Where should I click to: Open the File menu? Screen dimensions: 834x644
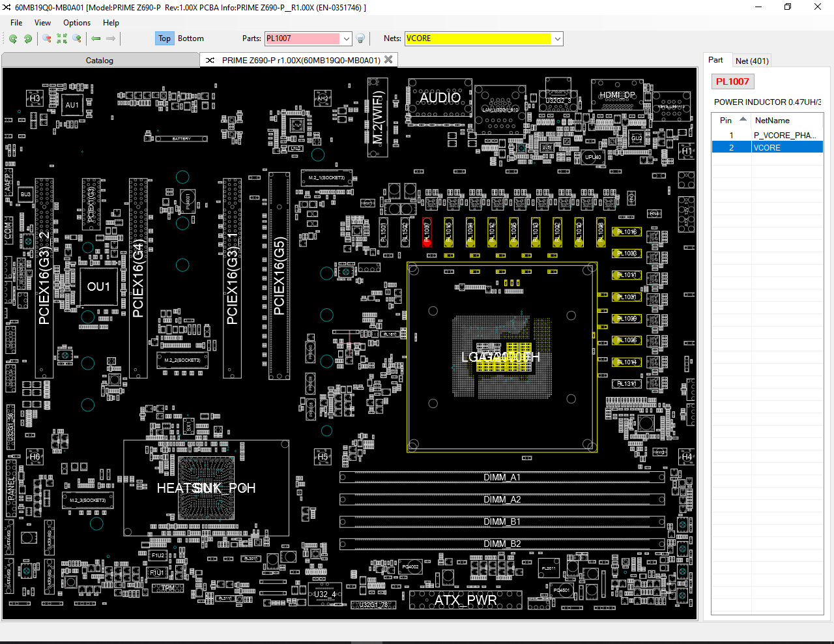coord(16,22)
